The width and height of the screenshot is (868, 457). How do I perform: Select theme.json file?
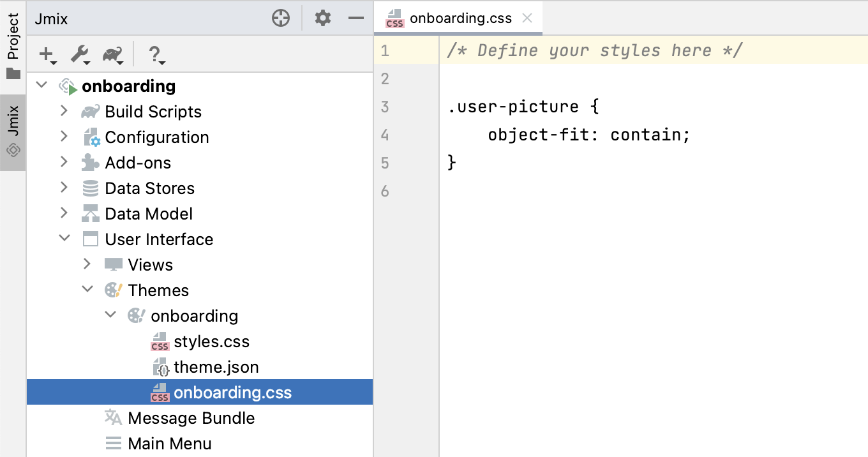click(x=216, y=367)
